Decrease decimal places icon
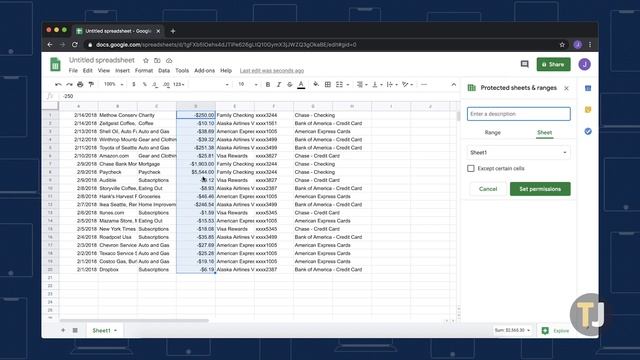 (x=155, y=84)
